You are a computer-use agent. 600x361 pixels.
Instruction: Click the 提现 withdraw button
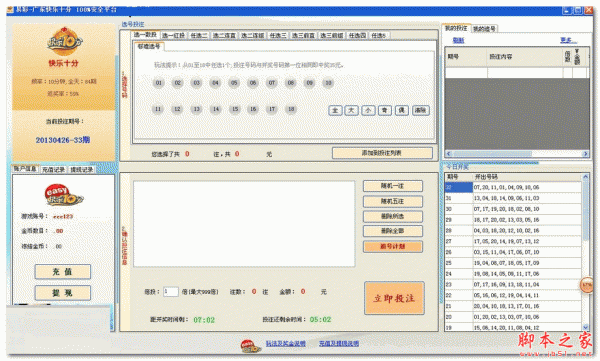(x=63, y=293)
